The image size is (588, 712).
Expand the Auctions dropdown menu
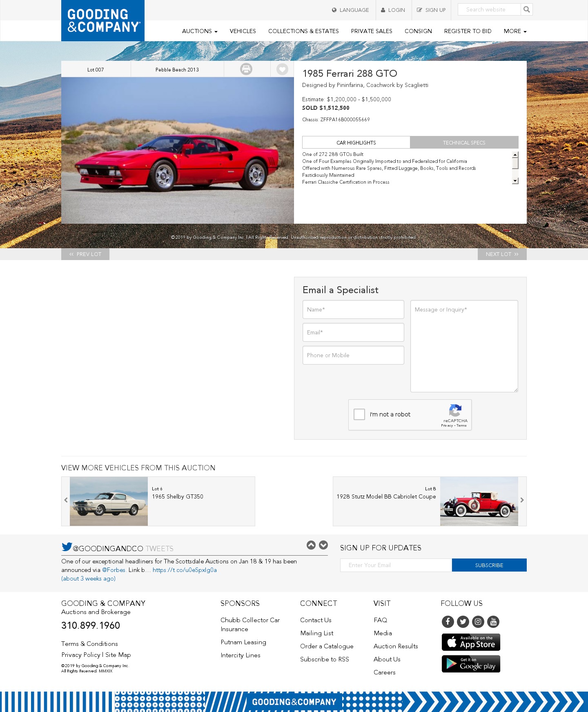point(200,31)
